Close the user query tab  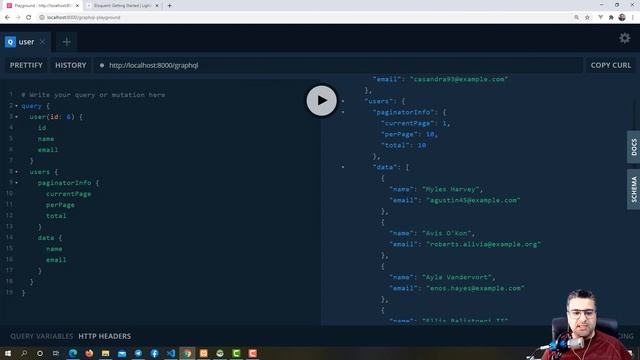[42, 42]
